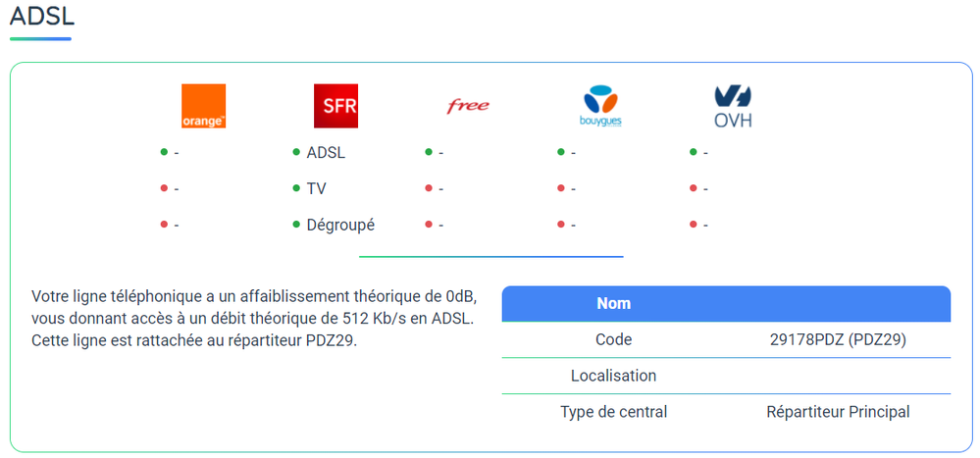
Task: Select the ADSL label under SFR
Action: pyautogui.click(x=326, y=153)
